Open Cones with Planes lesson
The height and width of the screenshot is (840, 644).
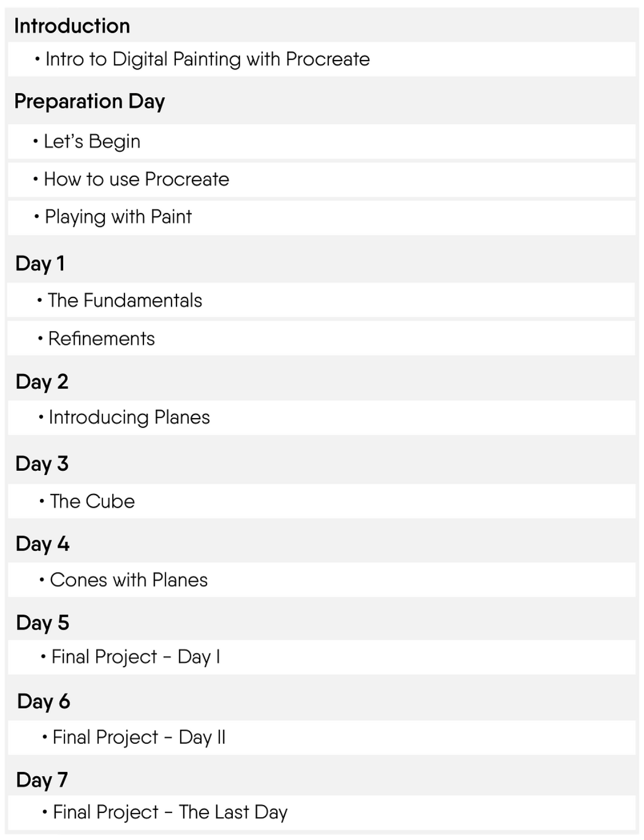click(x=129, y=580)
